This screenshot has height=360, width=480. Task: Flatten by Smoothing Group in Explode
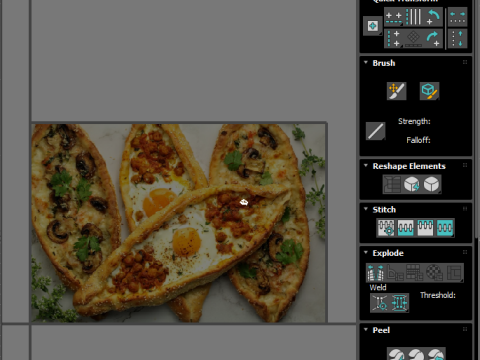[414, 273]
